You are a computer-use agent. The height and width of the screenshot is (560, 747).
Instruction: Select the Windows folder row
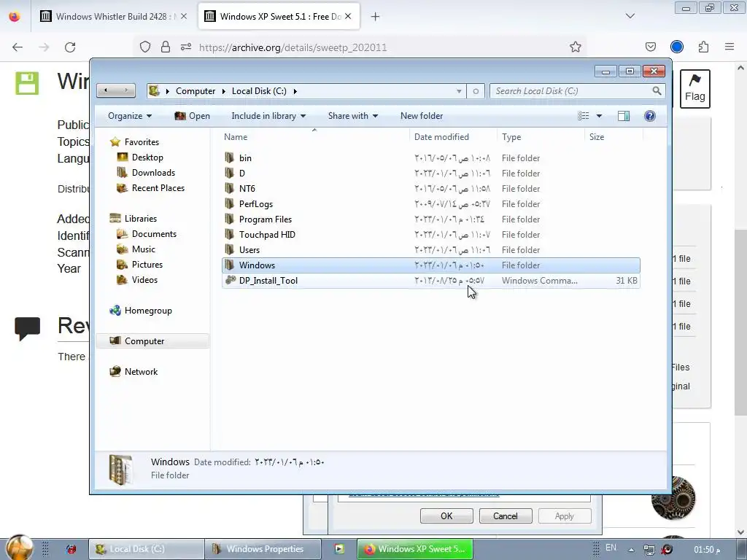click(x=430, y=265)
